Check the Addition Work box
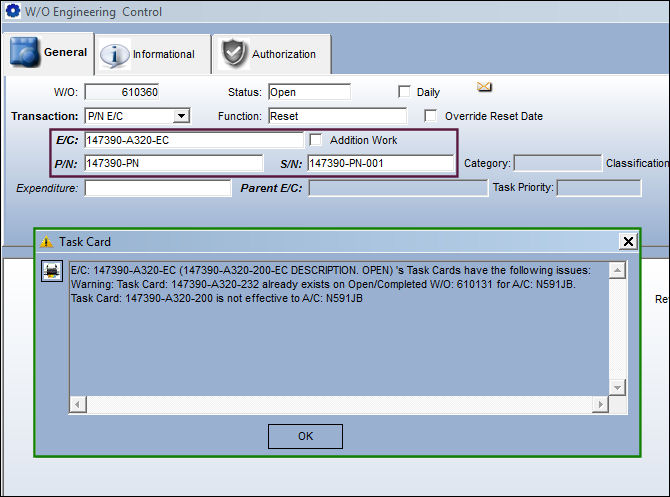The height and width of the screenshot is (497, 670). [315, 140]
